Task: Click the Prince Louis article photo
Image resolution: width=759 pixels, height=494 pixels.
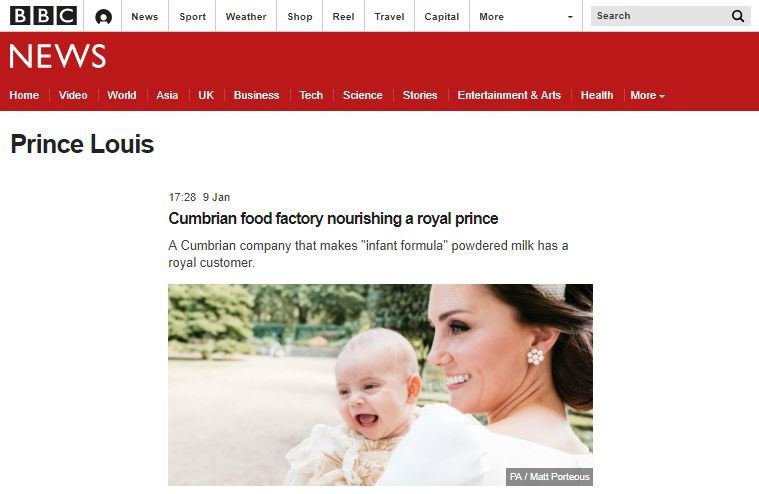Action: tap(380, 385)
